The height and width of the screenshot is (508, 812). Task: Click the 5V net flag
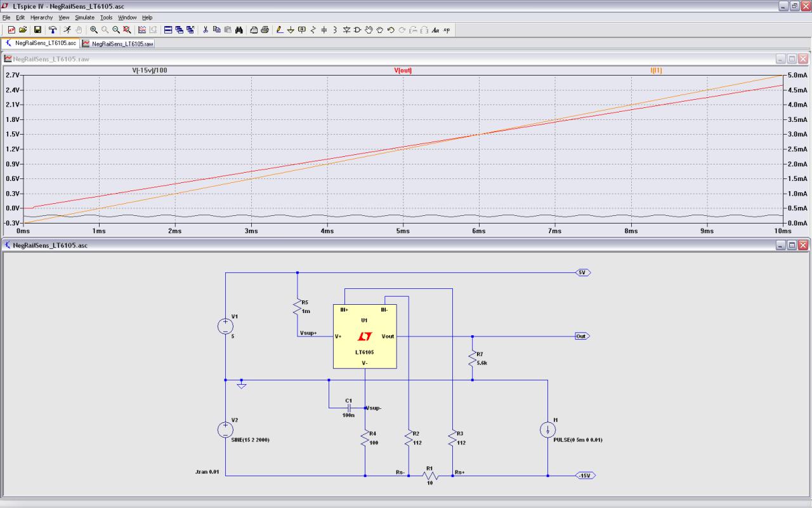[582, 272]
